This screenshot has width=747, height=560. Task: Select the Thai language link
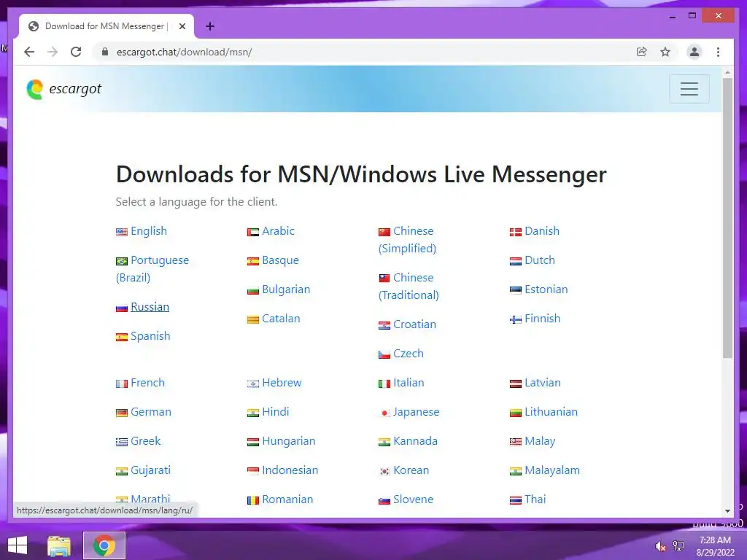coord(535,499)
